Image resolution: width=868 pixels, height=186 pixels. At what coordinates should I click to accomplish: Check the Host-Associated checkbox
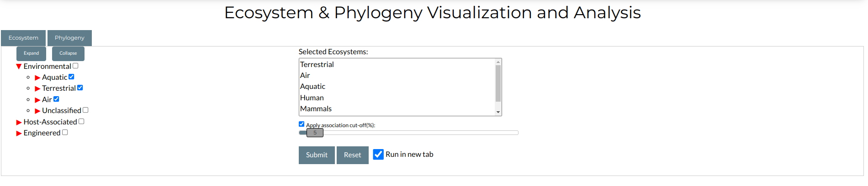pos(81,121)
